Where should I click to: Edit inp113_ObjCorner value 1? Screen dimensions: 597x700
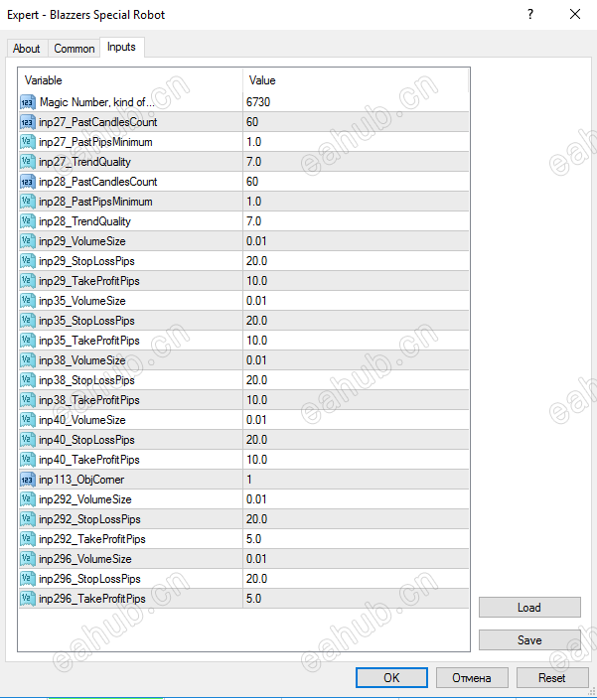click(x=356, y=480)
